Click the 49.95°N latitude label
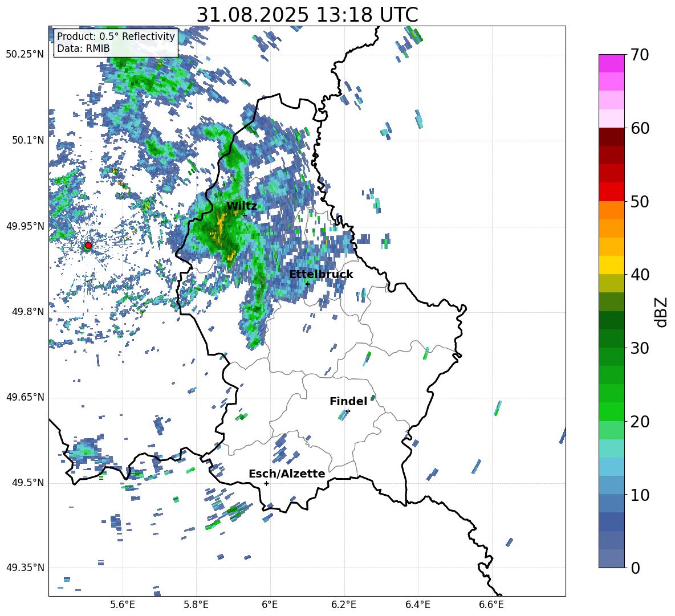This screenshot has width=675, height=616. pos(25,226)
